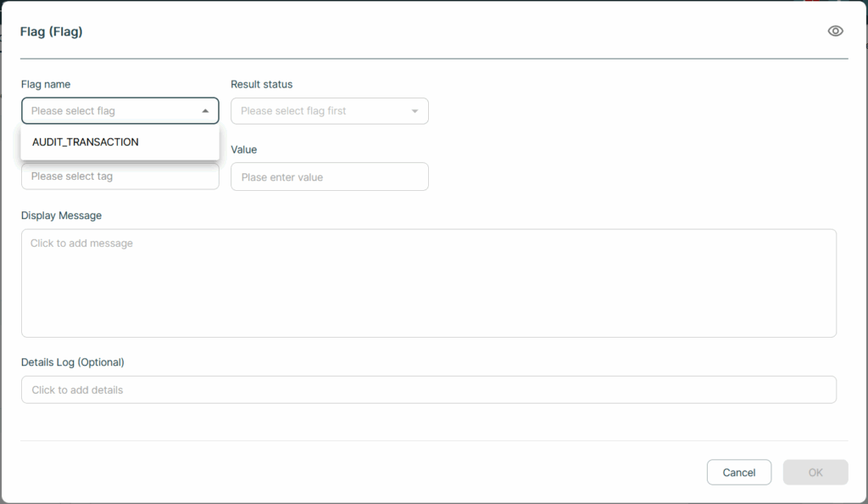Viewport: 868px width, 504px height.
Task: Click the 'Display Message' label
Action: [61, 216]
